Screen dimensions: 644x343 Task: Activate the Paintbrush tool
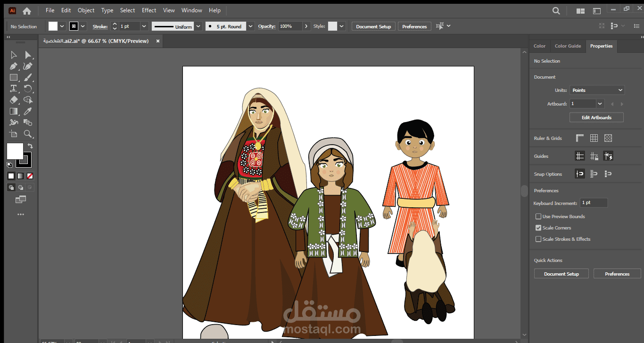(x=28, y=78)
